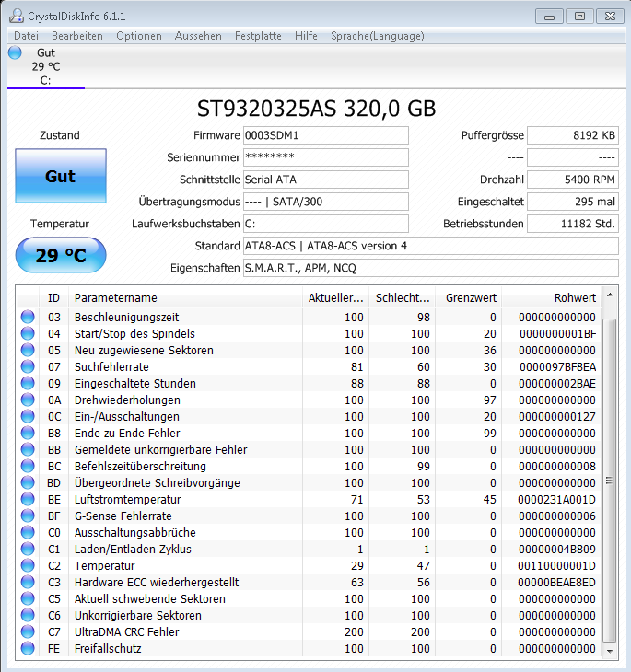Click raw value 0000097BF8EA in Suchfehlerrate row
The height and width of the screenshot is (672, 631).
(x=557, y=367)
